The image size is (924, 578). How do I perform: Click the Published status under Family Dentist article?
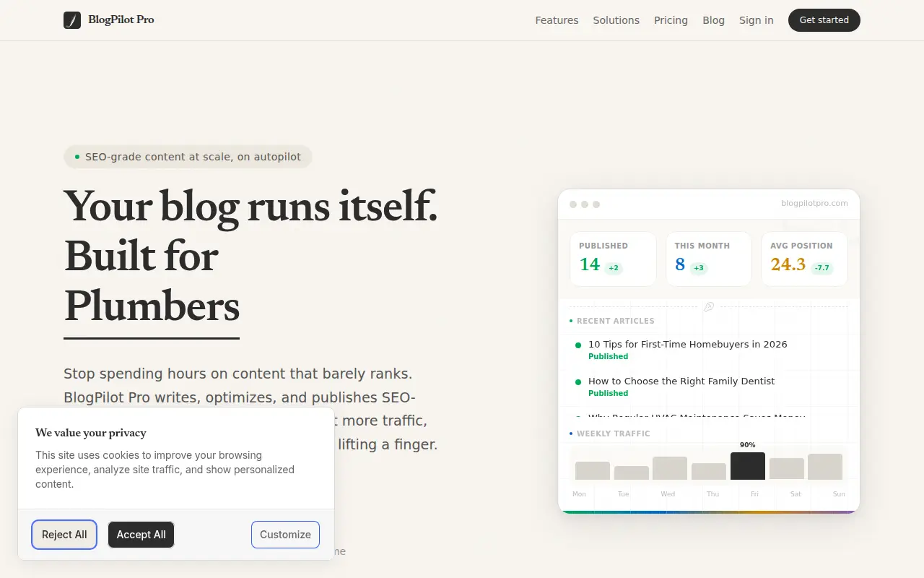pos(608,394)
